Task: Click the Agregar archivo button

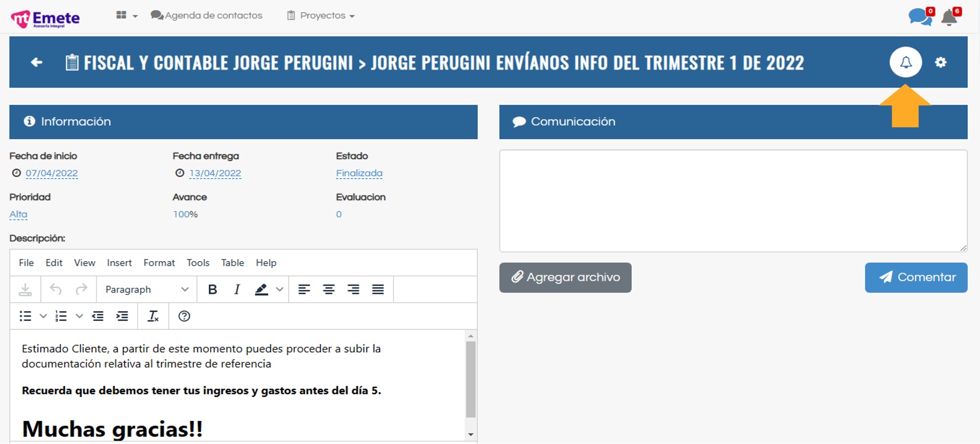Action: tap(565, 277)
